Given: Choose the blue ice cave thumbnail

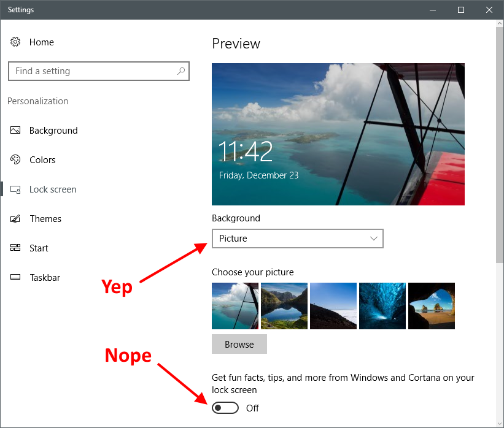Looking at the screenshot, I should [x=382, y=306].
